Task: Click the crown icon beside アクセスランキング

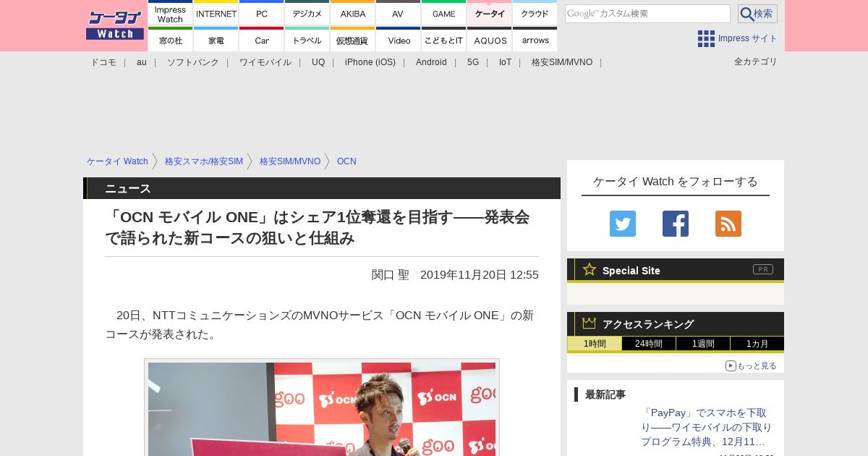Action: click(x=590, y=324)
